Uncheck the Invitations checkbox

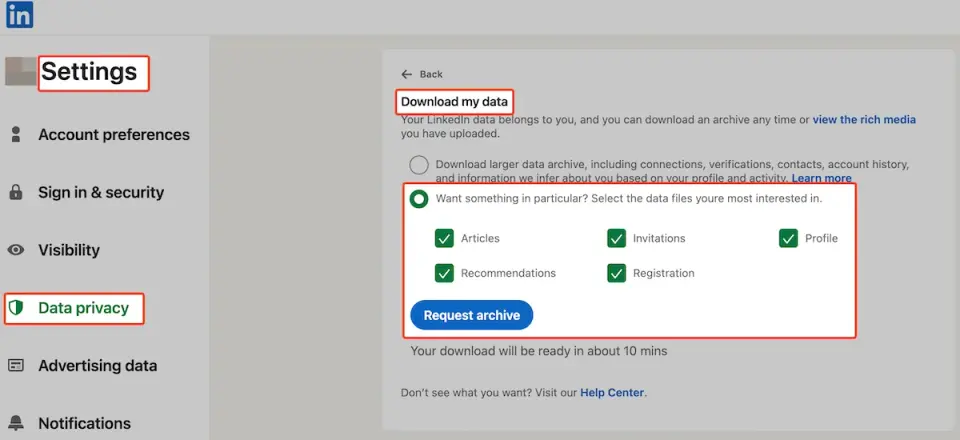pos(616,238)
